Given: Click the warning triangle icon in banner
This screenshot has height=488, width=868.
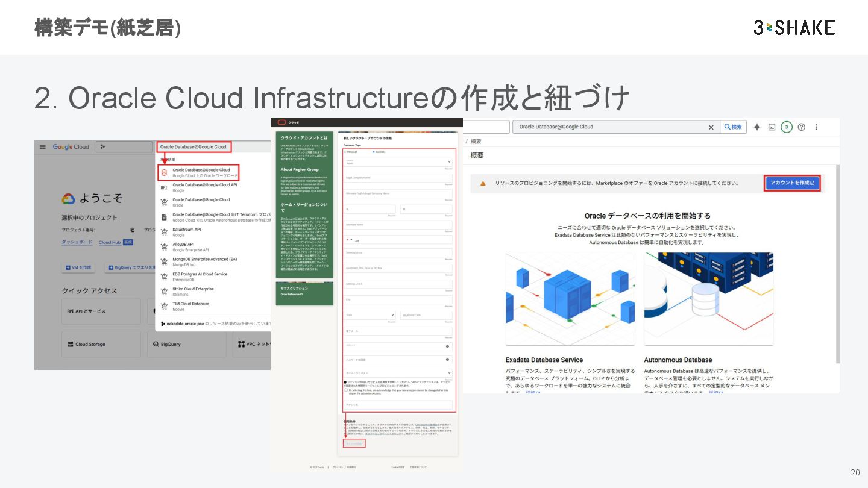Looking at the screenshot, I should 483,183.
